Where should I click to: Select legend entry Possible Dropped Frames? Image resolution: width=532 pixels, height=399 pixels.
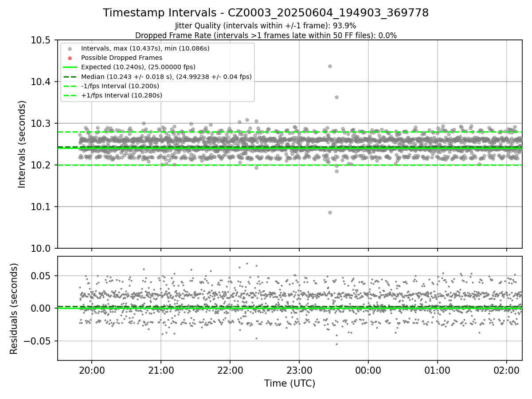tap(121, 58)
